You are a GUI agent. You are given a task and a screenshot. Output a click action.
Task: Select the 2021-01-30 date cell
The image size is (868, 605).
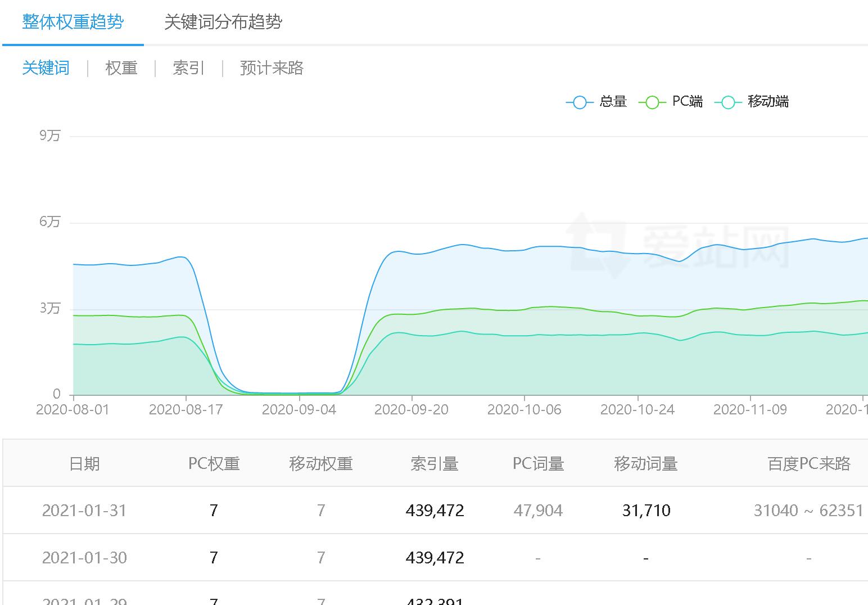[84, 558]
